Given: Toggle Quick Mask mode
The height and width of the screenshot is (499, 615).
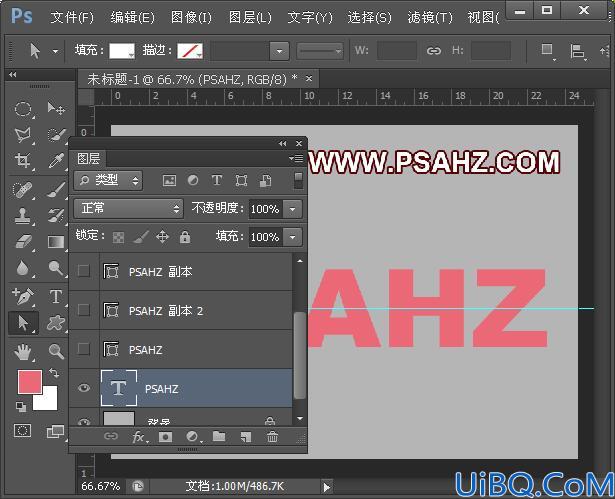Looking at the screenshot, I should pos(22,430).
